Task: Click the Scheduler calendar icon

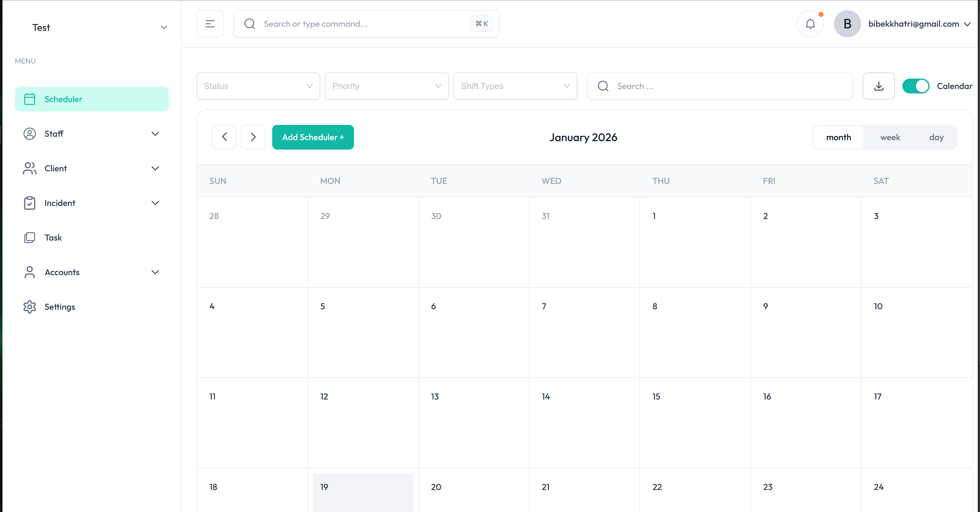Action: 30,99
